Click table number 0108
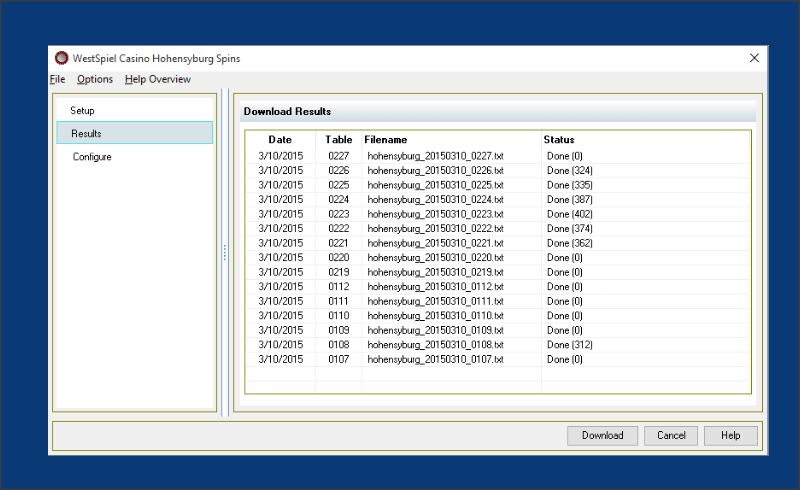The image size is (800, 490). tap(339, 345)
